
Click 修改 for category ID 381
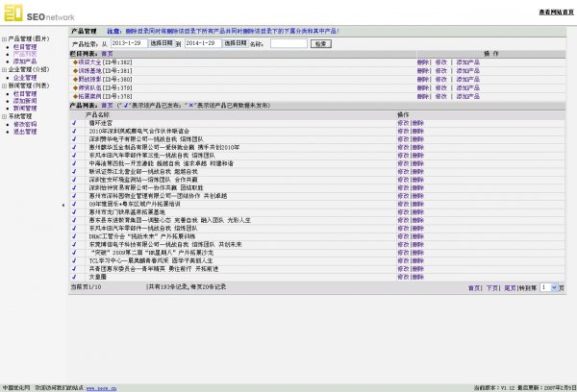(440, 70)
